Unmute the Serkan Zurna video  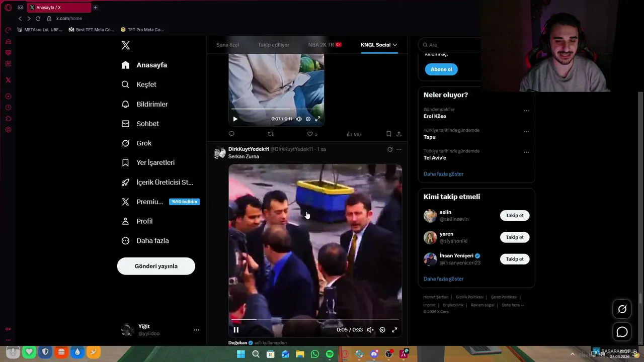click(x=370, y=330)
